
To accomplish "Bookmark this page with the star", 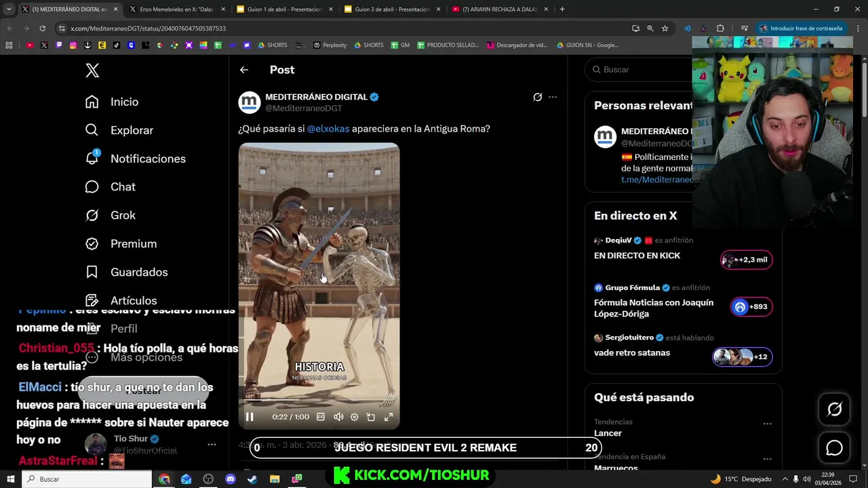I will [x=665, y=28].
